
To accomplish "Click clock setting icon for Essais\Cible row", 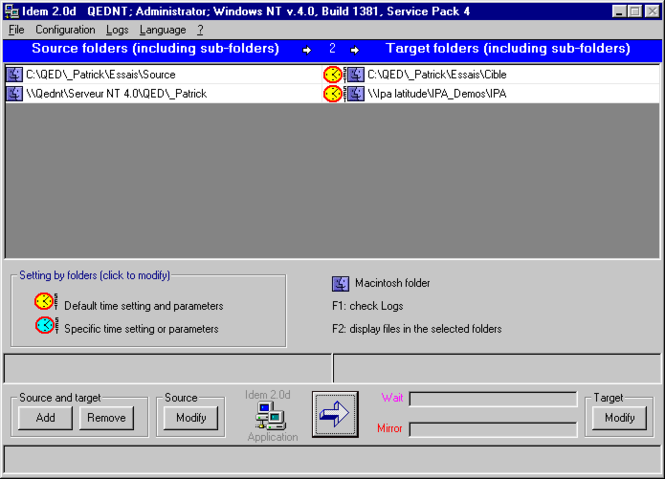I will pos(333,75).
